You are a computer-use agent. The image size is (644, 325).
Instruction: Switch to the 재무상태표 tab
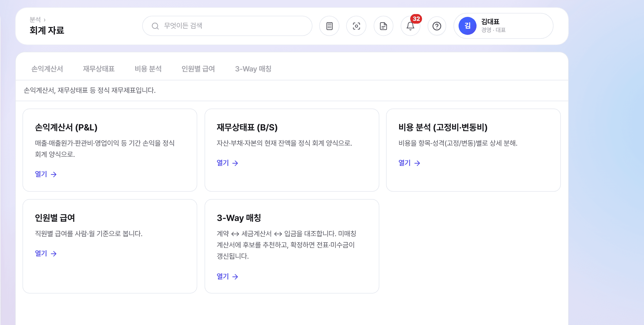[99, 69]
